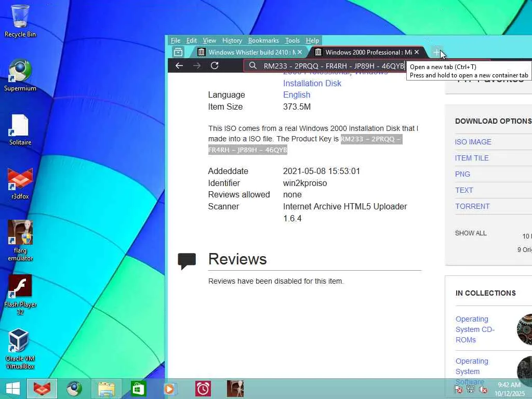Open the Store taskbar icon
Screen dimensions: 532x399
[138, 389]
